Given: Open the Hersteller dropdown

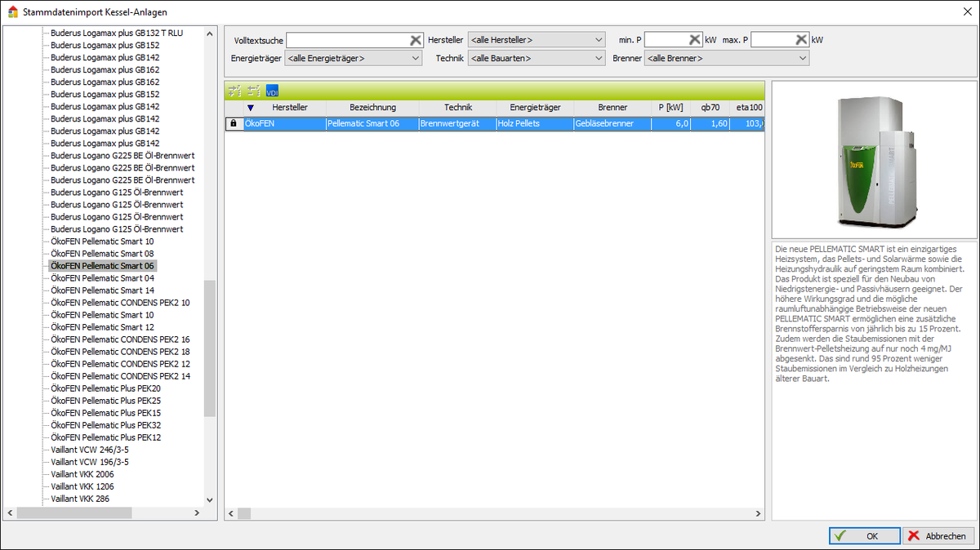Looking at the screenshot, I should coord(536,40).
